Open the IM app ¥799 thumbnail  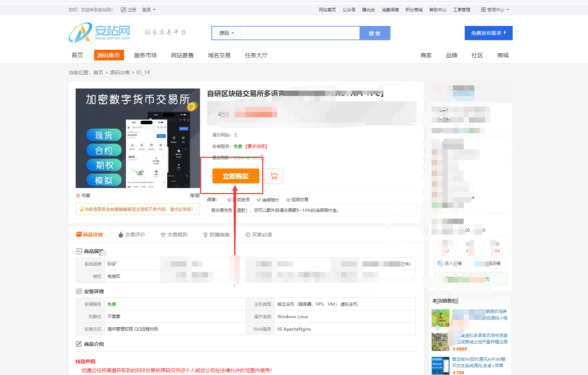(441, 366)
